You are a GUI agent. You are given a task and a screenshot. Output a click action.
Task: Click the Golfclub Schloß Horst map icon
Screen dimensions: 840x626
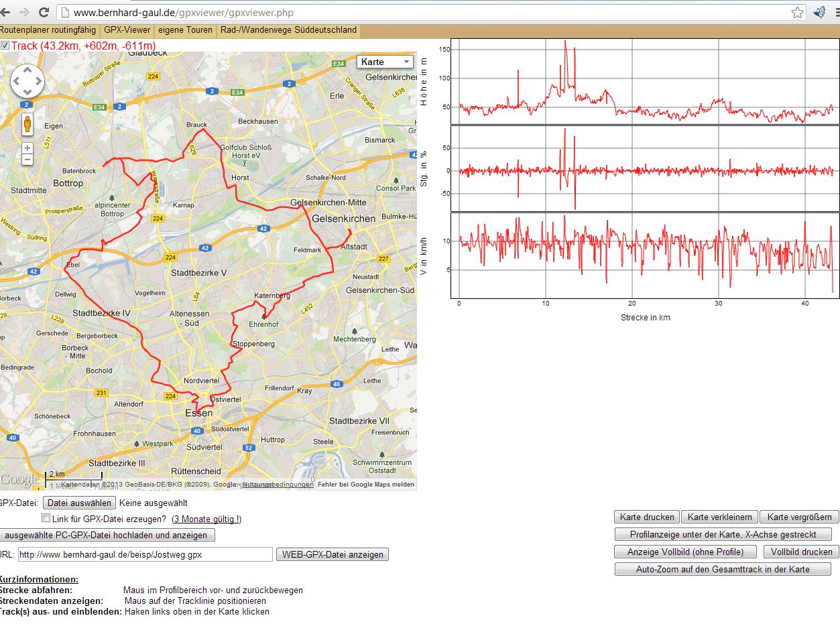(x=247, y=164)
